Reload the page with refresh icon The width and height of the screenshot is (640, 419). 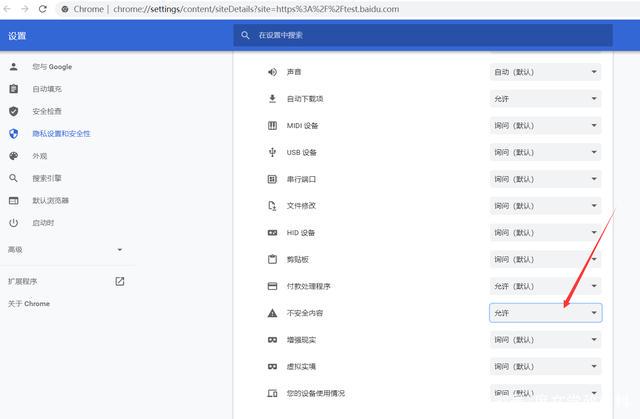[42, 9]
